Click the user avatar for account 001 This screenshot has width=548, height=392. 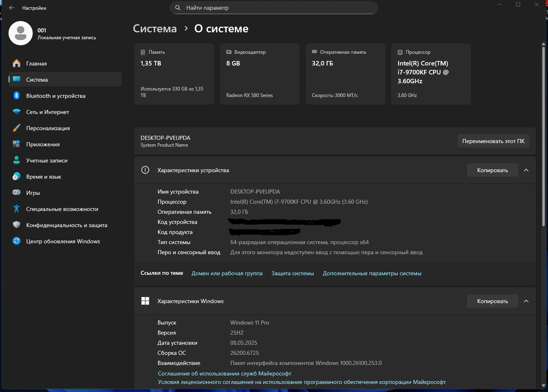click(x=21, y=33)
